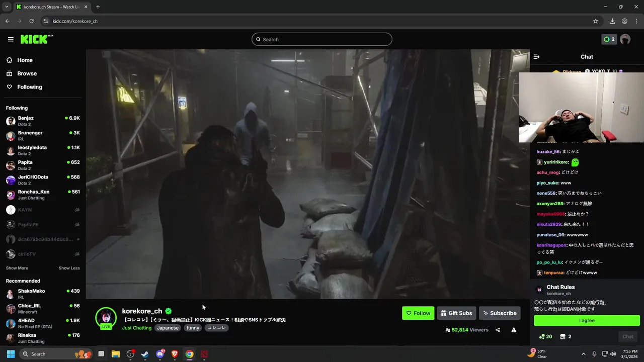Open Discord from taskbar
The width and height of the screenshot is (644, 362).
click(x=160, y=354)
